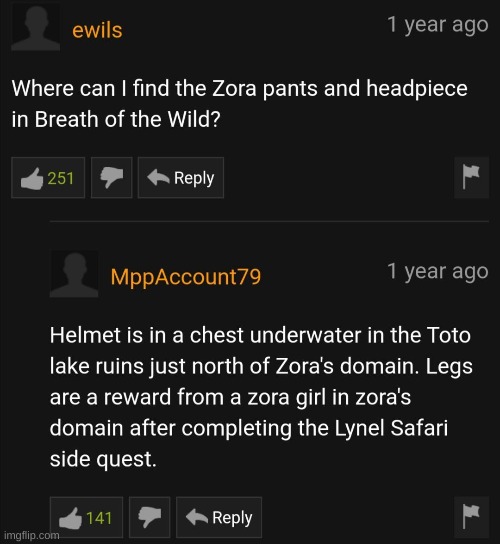Visit the MppAccount79 username link
Viewport: 500px width, 544px height.
(186, 277)
